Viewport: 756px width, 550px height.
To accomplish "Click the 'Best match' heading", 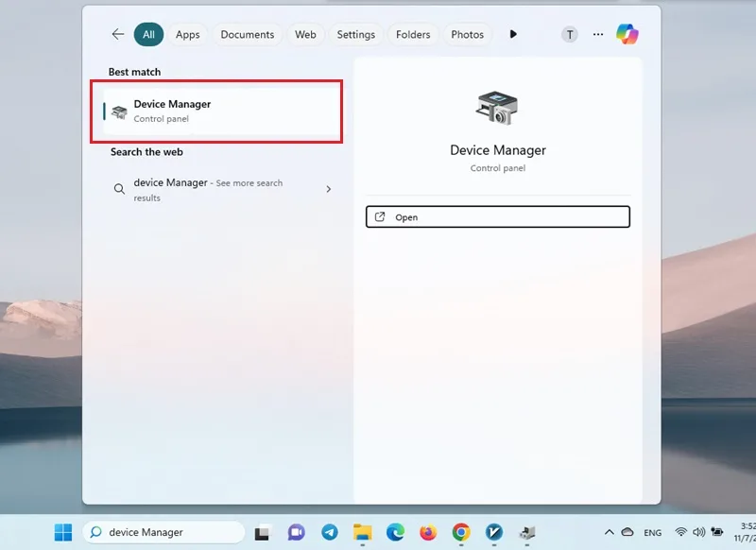I will pos(134,72).
